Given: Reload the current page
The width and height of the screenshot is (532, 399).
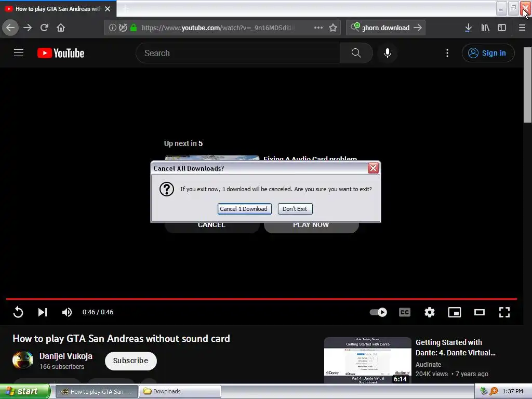Looking at the screenshot, I should 45,28.
